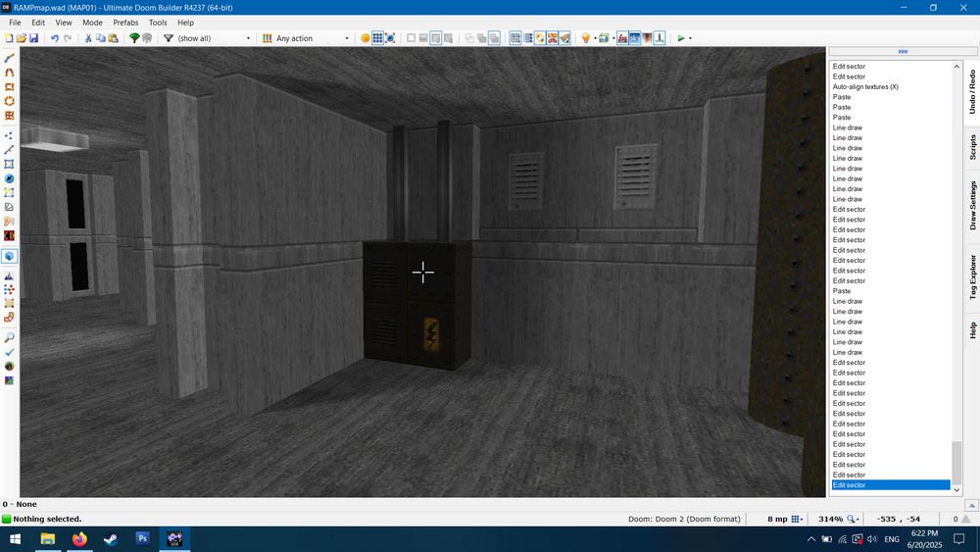This screenshot has height=552, width=980.
Task: Select the Draw Rectangle tool
Action: (x=9, y=87)
